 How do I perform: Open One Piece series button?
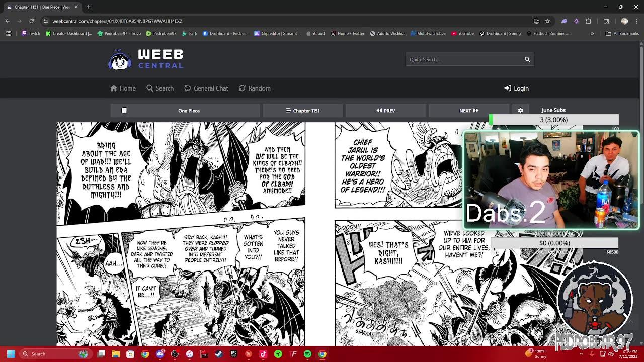click(x=189, y=111)
